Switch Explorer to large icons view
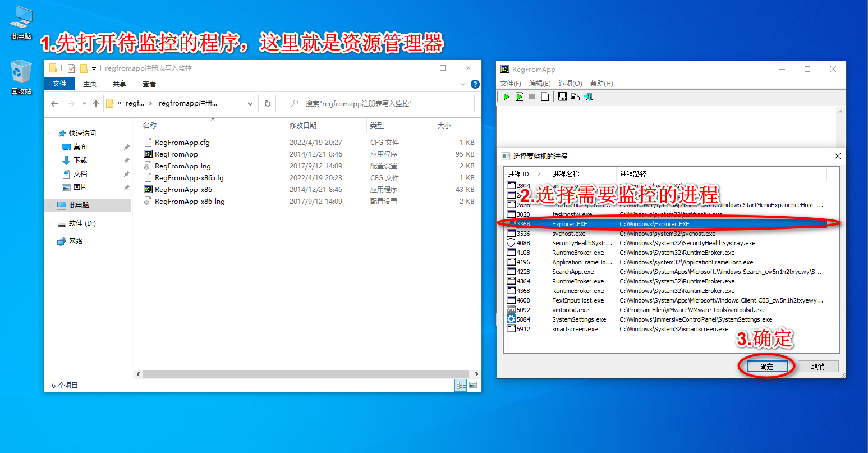Image resolution: width=868 pixels, height=453 pixels. point(473,385)
